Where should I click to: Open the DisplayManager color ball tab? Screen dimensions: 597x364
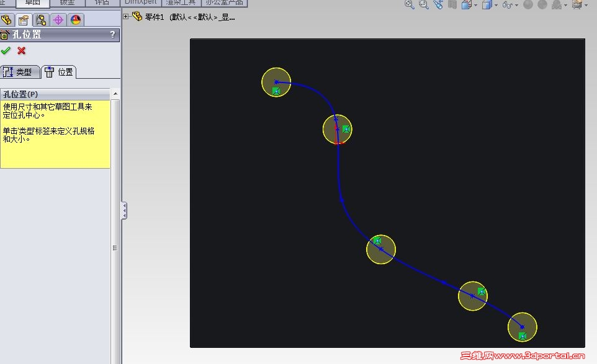[x=75, y=20]
